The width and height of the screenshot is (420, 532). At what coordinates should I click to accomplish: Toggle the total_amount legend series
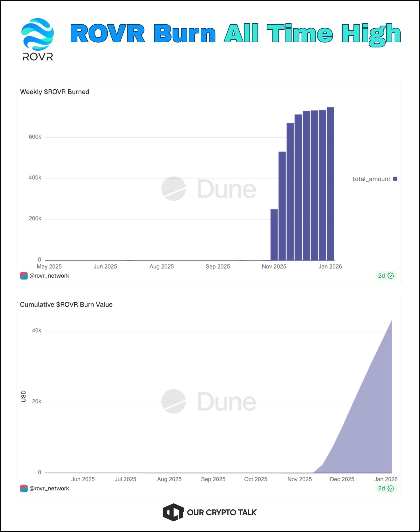click(x=371, y=179)
